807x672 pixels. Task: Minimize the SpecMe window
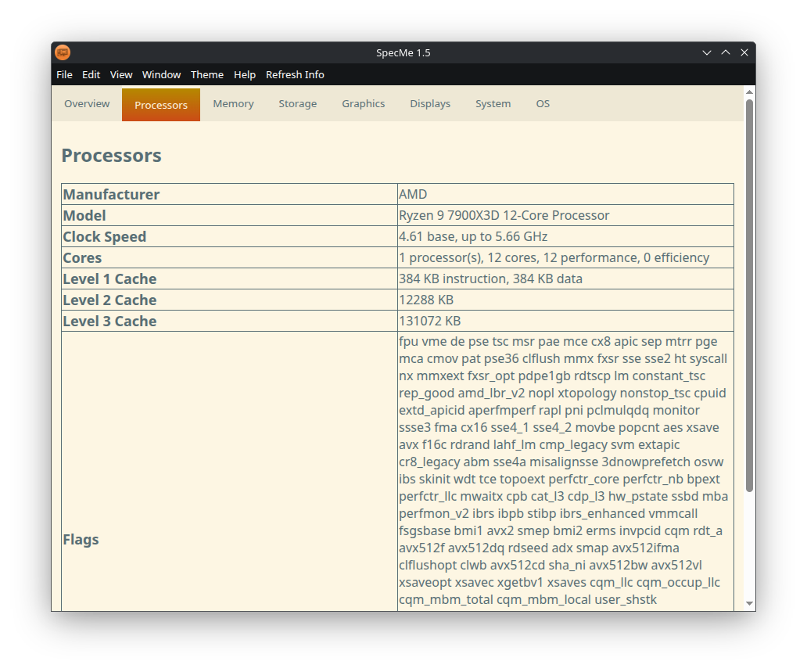[707, 52]
